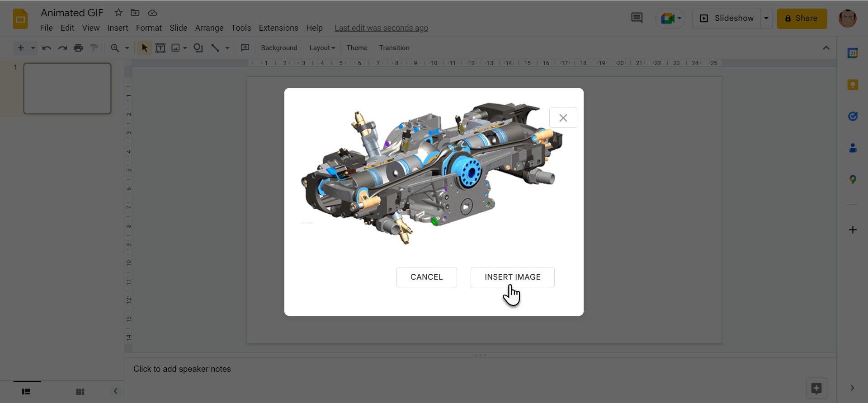The height and width of the screenshot is (403, 868).
Task: Expand the zoom level dropdown arrow
Action: tap(127, 48)
